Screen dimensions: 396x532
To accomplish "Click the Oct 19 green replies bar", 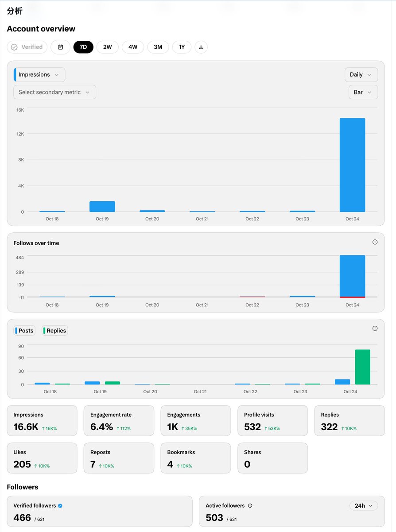I will click(113, 383).
